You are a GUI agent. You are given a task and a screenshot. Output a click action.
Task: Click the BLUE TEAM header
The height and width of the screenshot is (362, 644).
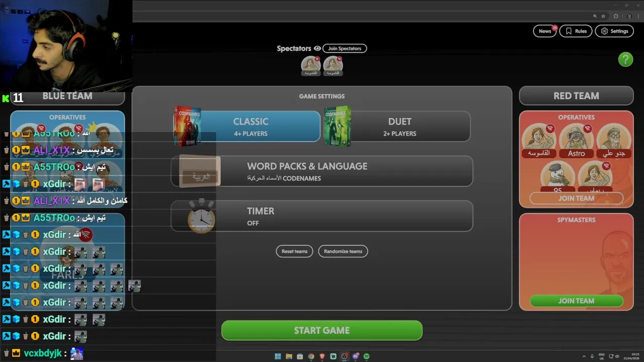coord(67,96)
